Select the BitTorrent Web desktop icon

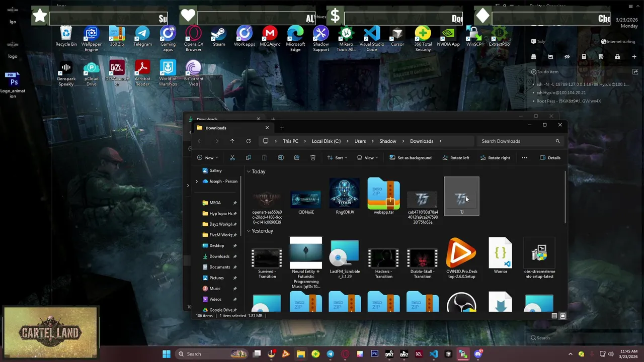(193, 73)
